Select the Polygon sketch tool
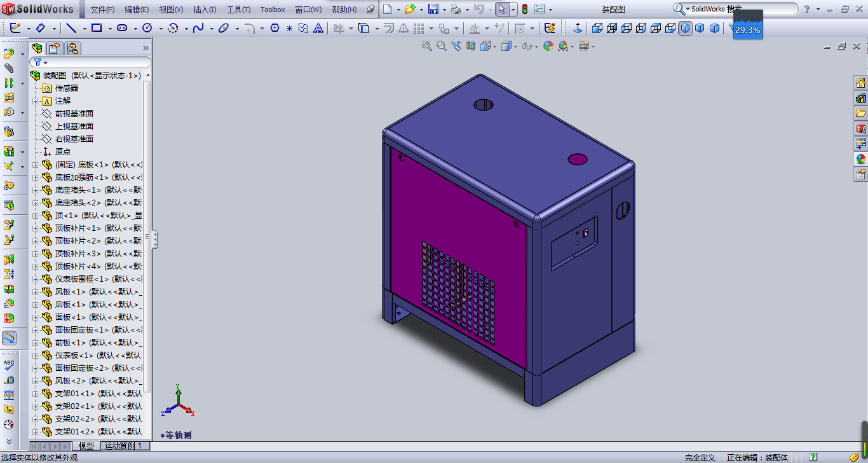The width and height of the screenshot is (868, 463). click(275, 28)
